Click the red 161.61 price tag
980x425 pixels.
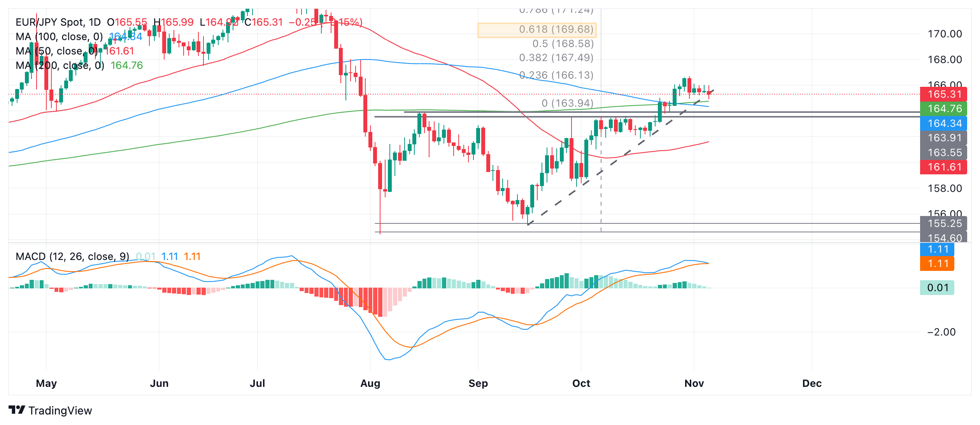tap(943, 167)
